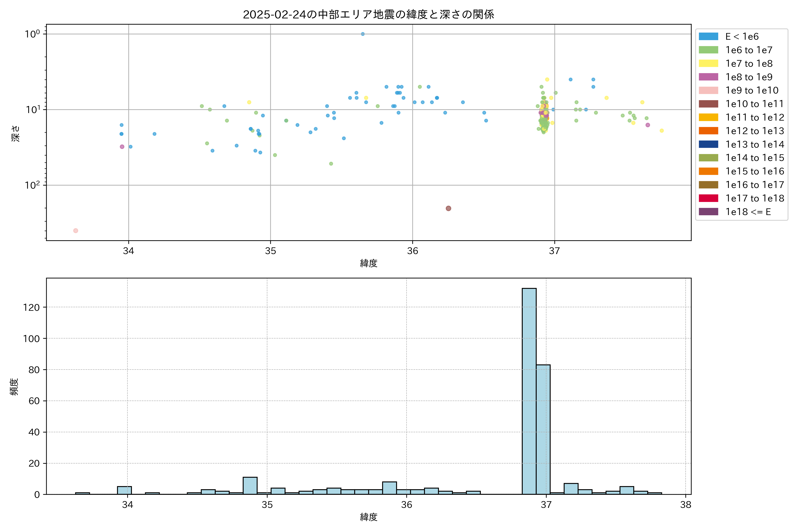Click the second tallest histogram bar near 37
The image size is (798, 532).
(543, 429)
